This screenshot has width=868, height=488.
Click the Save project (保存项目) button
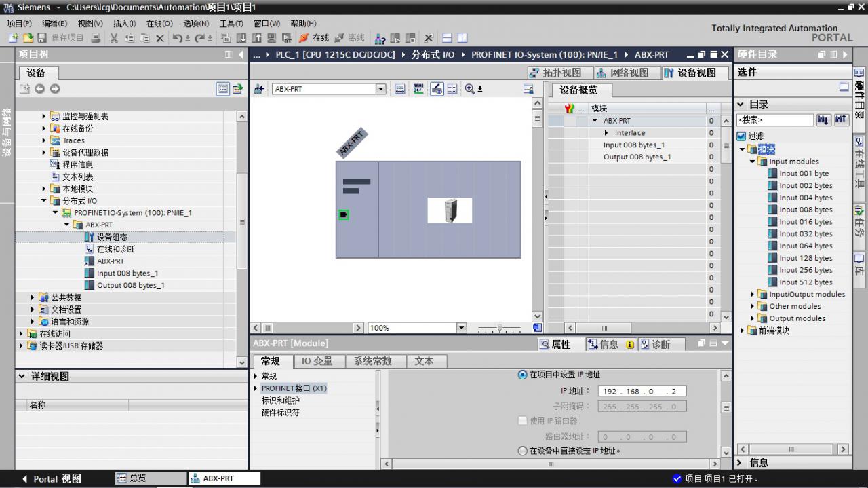pyautogui.click(x=61, y=38)
